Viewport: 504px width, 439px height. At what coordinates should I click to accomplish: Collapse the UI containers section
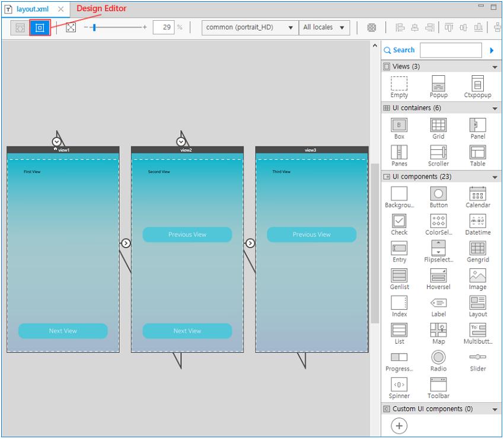(x=496, y=108)
